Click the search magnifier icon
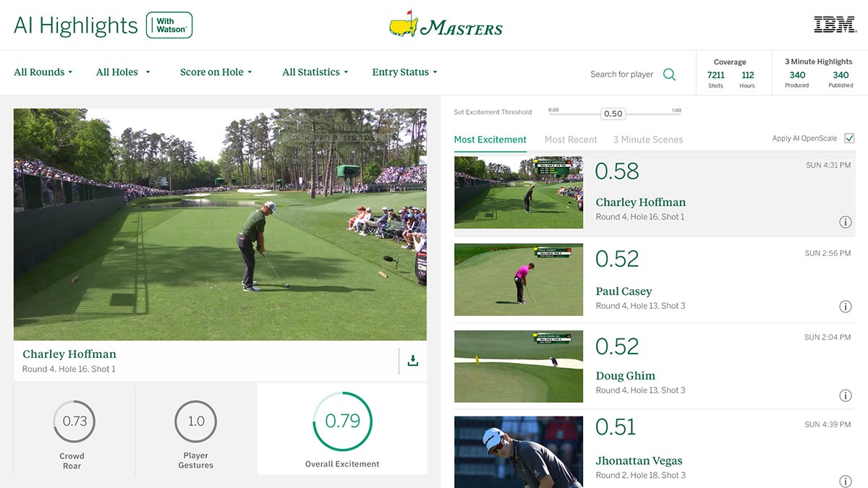 (669, 74)
